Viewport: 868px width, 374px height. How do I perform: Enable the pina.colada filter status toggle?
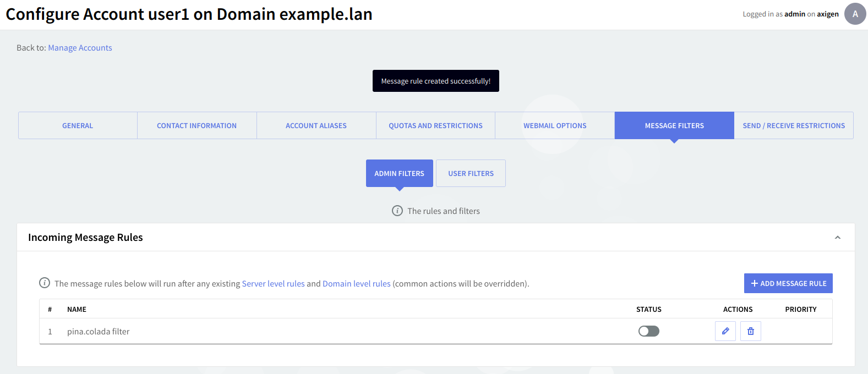pos(649,331)
